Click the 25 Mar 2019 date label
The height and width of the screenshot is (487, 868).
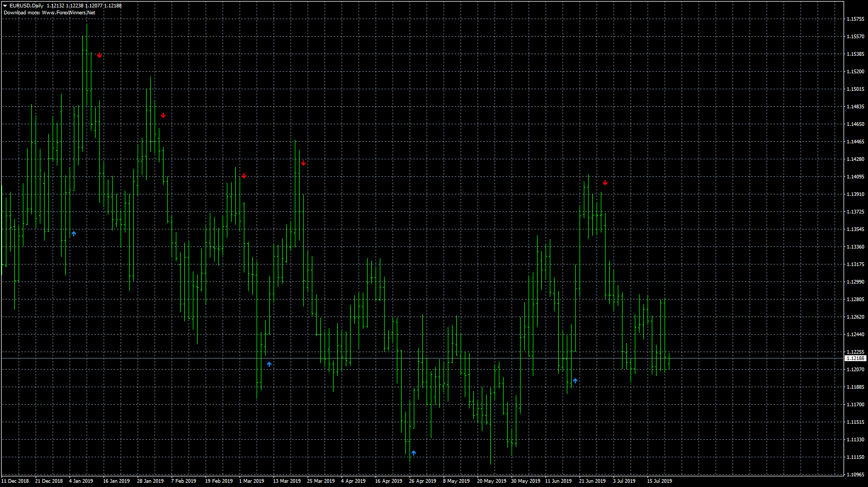click(x=321, y=481)
